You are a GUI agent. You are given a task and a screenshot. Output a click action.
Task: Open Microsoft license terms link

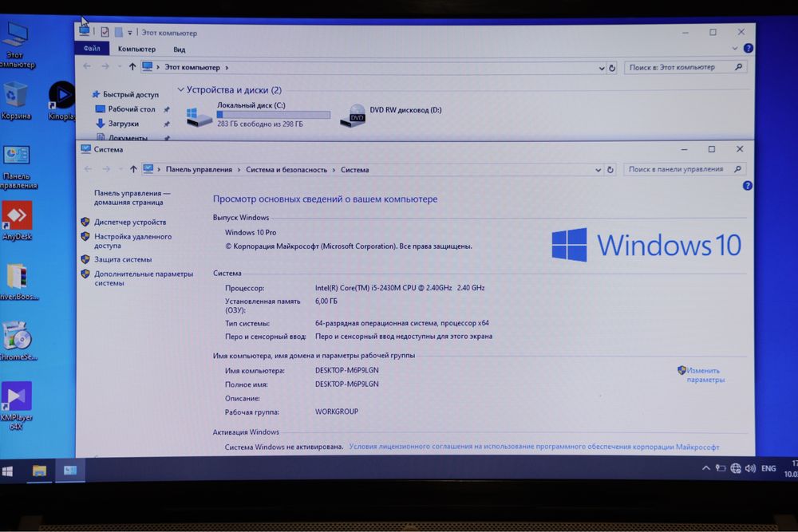coord(534,447)
